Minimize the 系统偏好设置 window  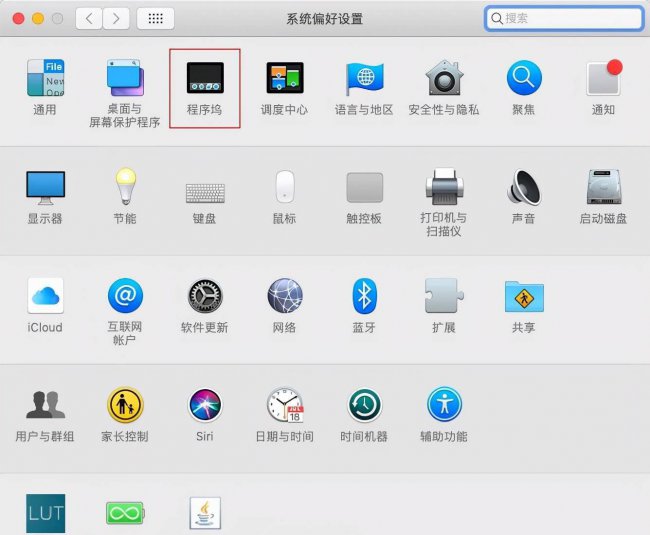(38, 18)
